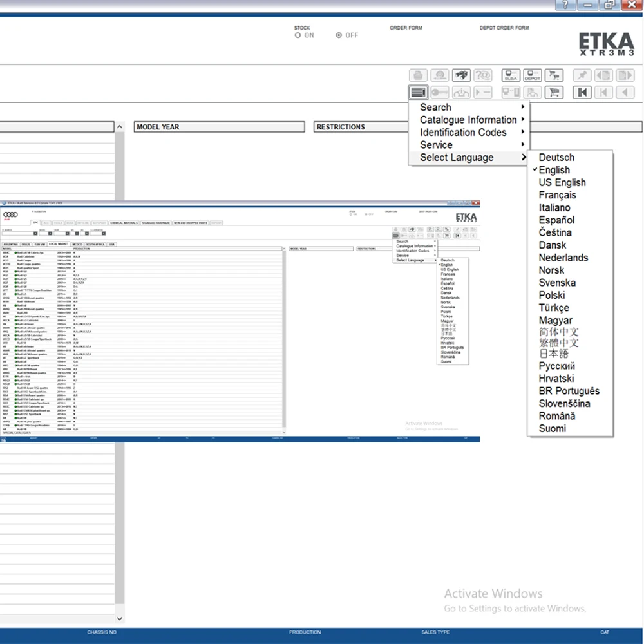Click the question-mark @ help icon

pos(482,75)
